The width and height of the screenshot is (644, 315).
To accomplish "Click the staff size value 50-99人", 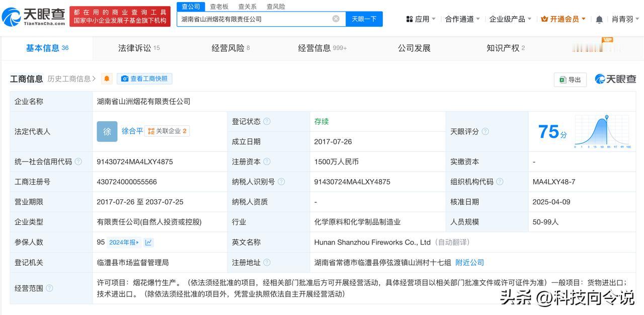I will click(545, 222).
